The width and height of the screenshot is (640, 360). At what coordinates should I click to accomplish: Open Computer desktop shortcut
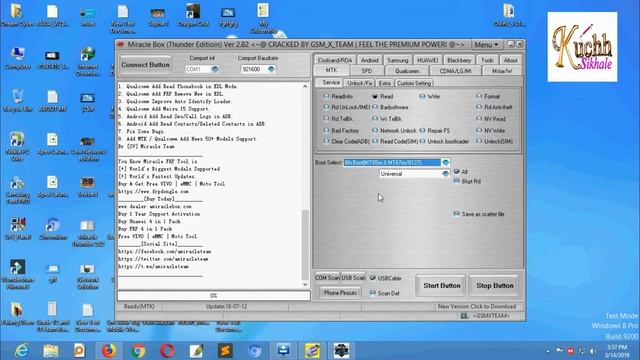(x=18, y=59)
